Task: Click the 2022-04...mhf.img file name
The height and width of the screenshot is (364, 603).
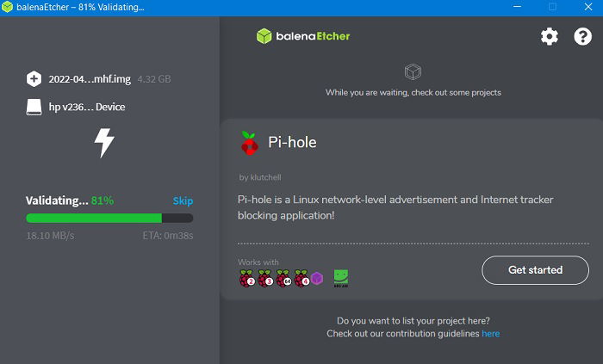Action: [x=90, y=79]
